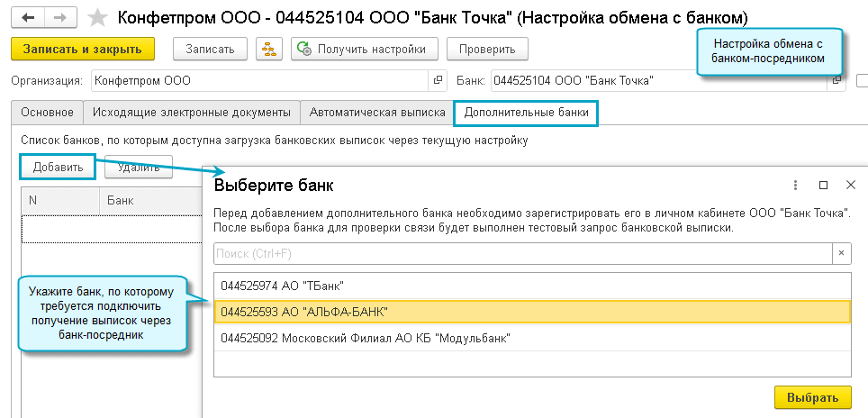
Task: Click the Организация input field
Action: click(x=261, y=81)
